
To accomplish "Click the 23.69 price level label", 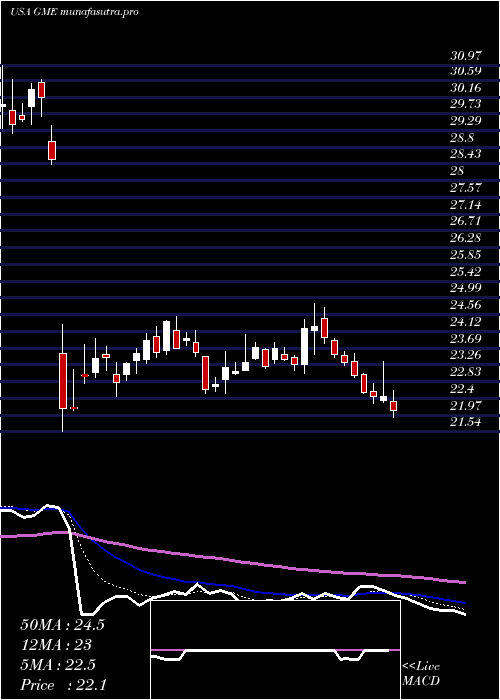I will pyautogui.click(x=466, y=338).
